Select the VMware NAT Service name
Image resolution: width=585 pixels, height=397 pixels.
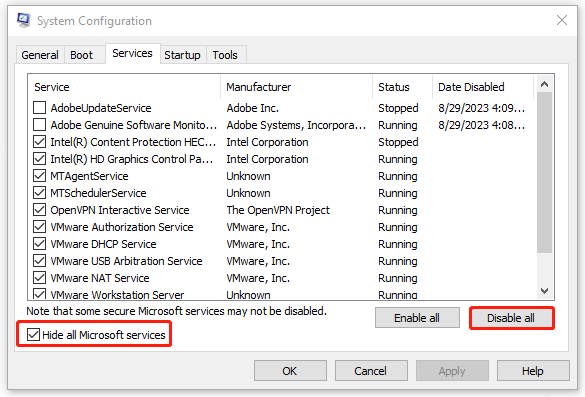[100, 278]
